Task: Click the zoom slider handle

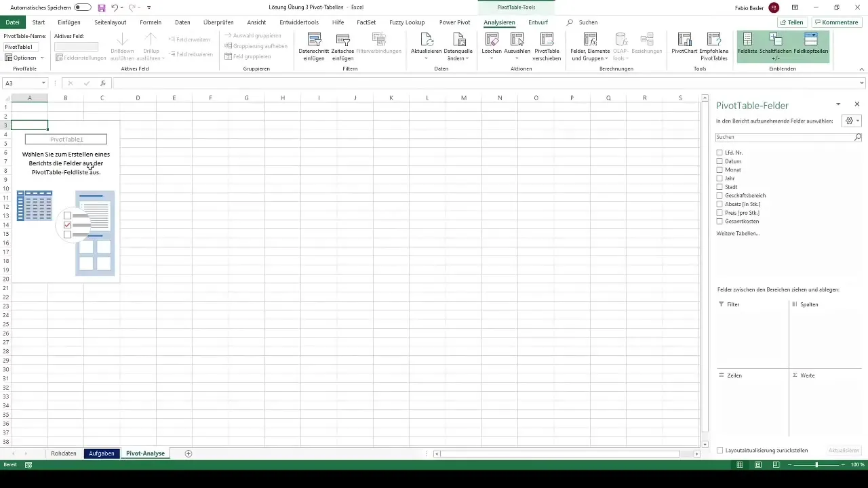Action: tap(816, 465)
